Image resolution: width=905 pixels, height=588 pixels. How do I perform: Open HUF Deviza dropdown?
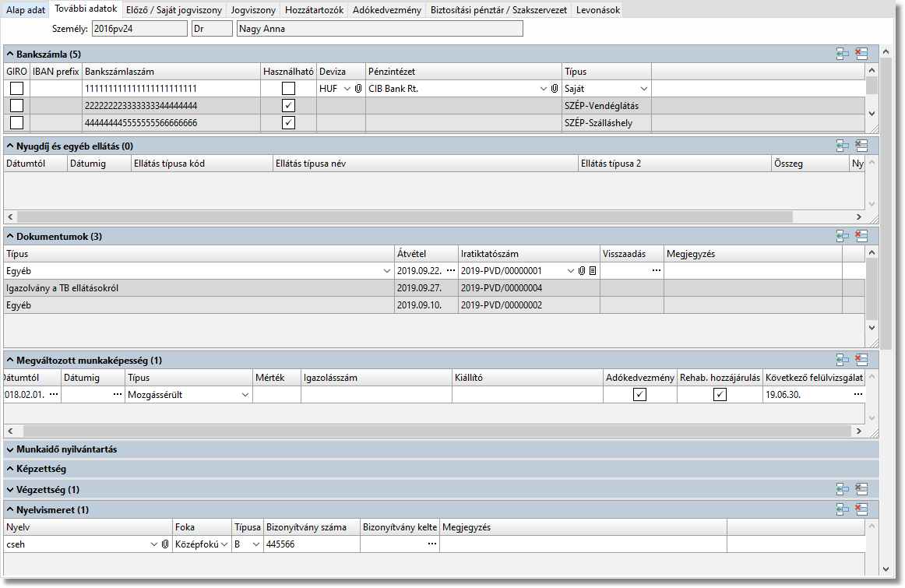[347, 89]
